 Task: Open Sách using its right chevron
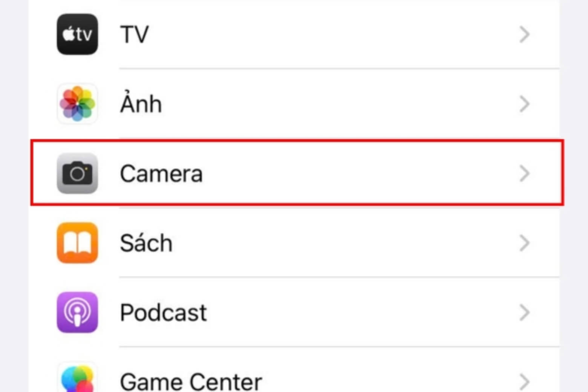tap(524, 243)
